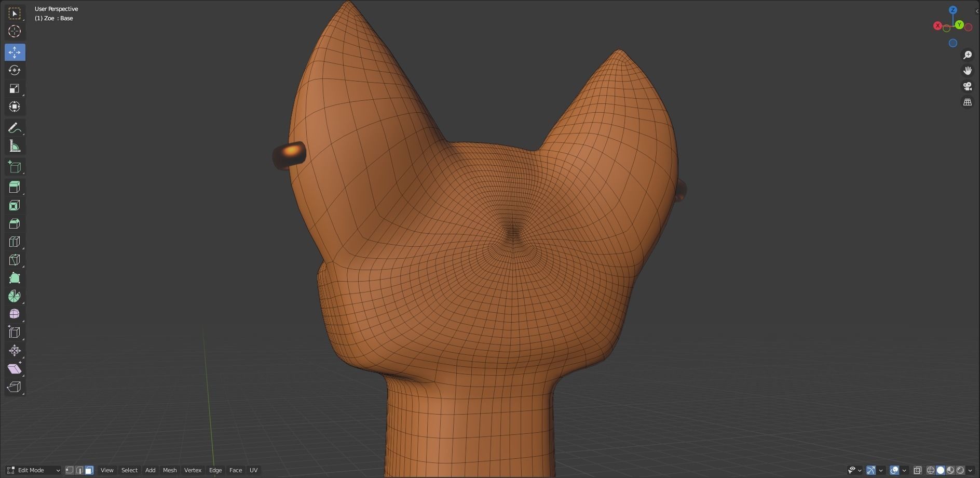980x478 pixels.
Task: Toggle Show Gizmo button
Action: pyautogui.click(x=871, y=470)
